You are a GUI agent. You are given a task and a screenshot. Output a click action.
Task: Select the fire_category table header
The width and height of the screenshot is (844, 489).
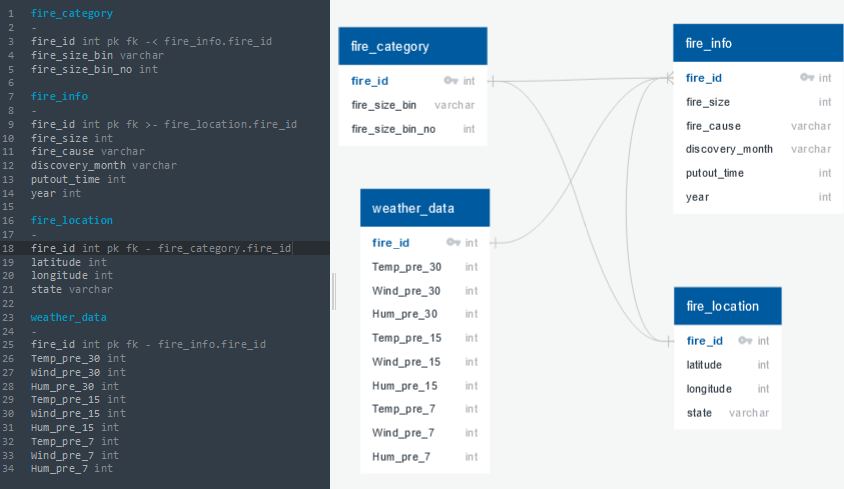413,46
